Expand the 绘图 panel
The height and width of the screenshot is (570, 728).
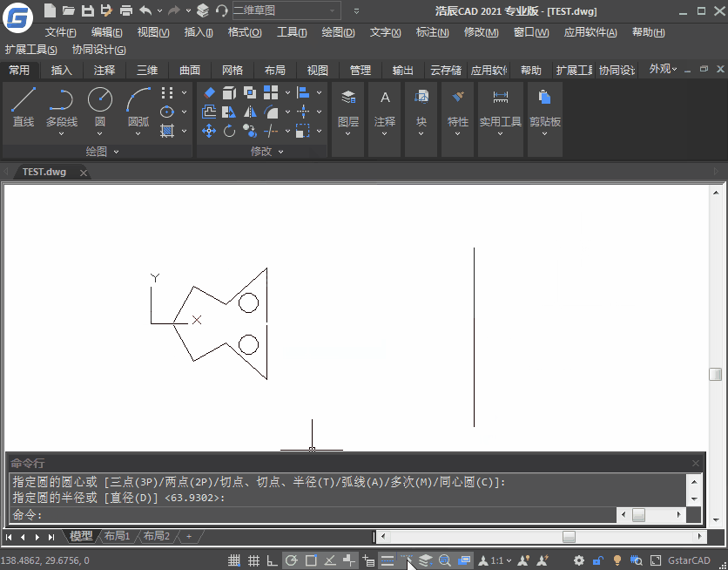coord(102,152)
